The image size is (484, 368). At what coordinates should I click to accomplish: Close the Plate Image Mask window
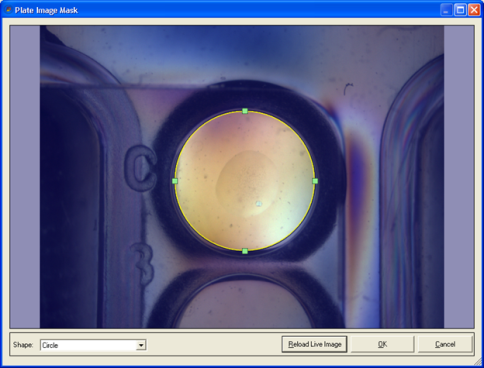474,10
